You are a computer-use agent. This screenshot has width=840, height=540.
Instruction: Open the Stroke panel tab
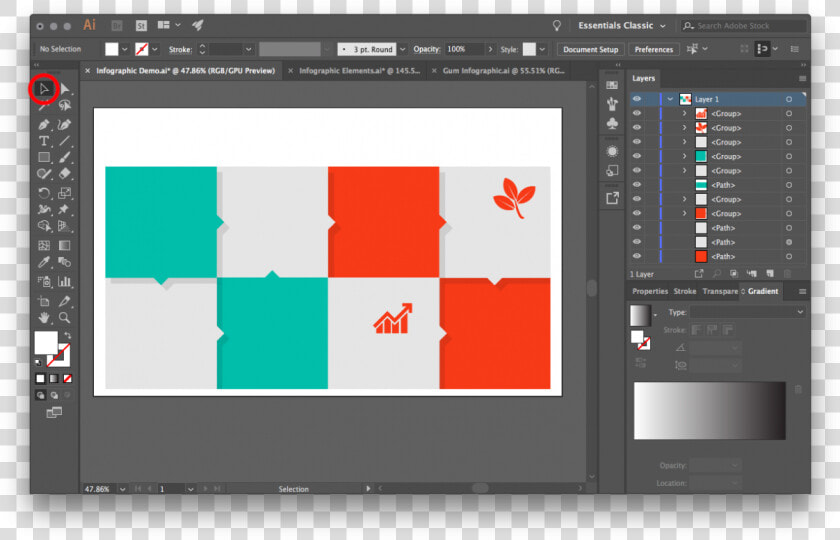(685, 291)
